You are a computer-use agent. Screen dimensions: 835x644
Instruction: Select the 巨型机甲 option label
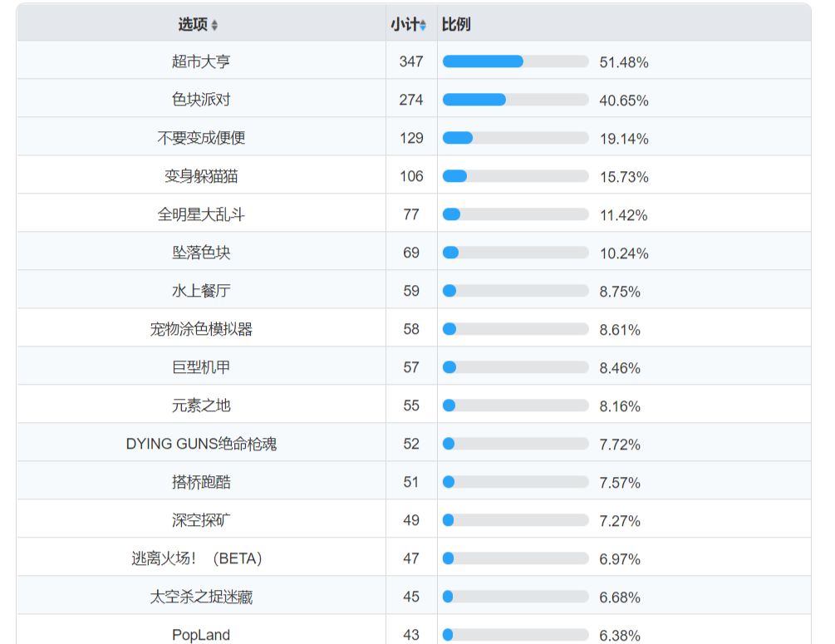click(x=201, y=367)
